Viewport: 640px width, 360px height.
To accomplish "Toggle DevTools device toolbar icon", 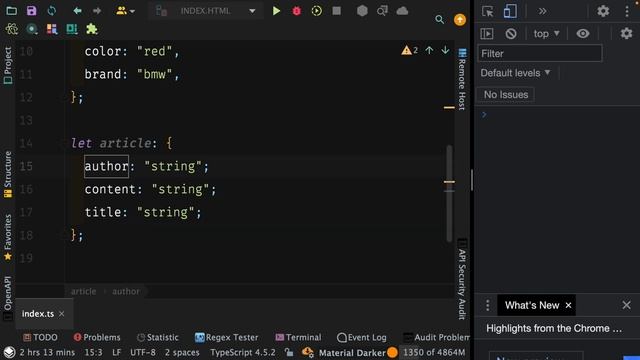I will pos(510,11).
